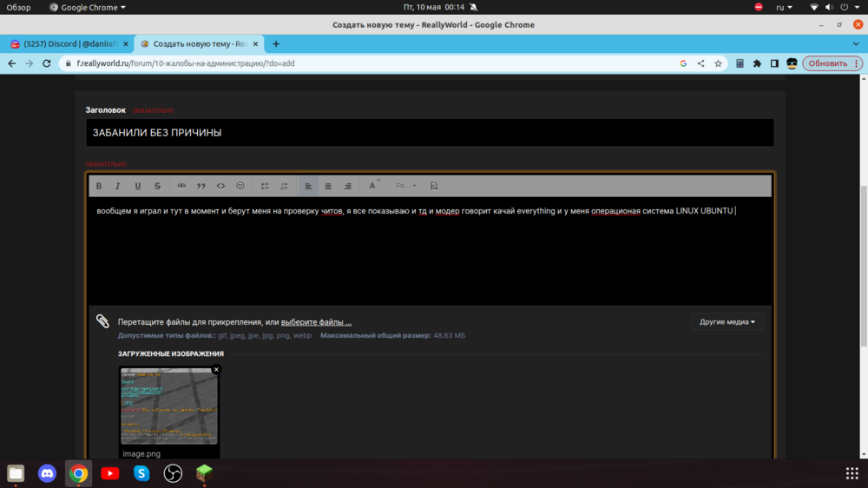Click the uploaded image.png thumbnail
This screenshot has height=488, width=868.
tap(169, 406)
